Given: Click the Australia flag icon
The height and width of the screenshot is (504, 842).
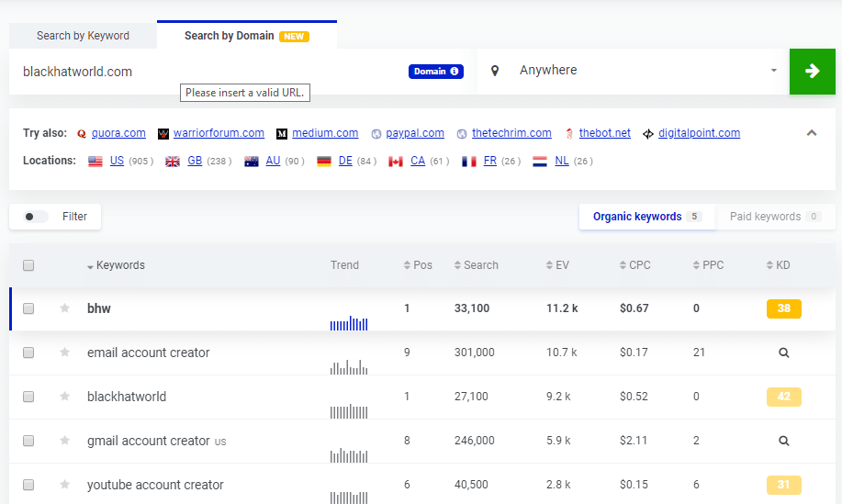Looking at the screenshot, I should [x=252, y=161].
